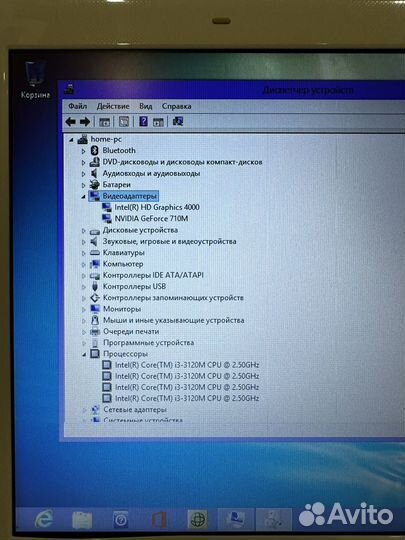Click the Help question-mark taskbar icon
The image size is (405, 540).
tap(121, 520)
